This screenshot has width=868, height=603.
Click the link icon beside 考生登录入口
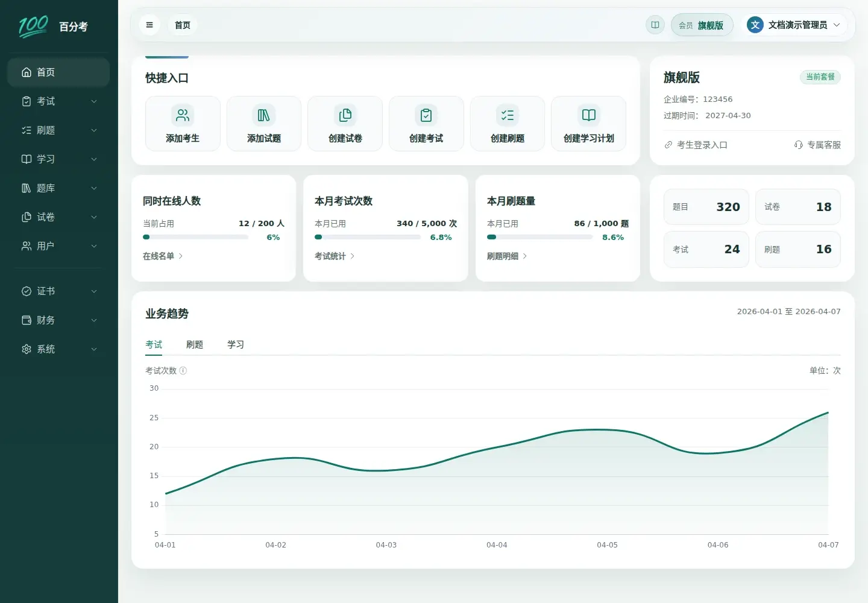pyautogui.click(x=668, y=145)
